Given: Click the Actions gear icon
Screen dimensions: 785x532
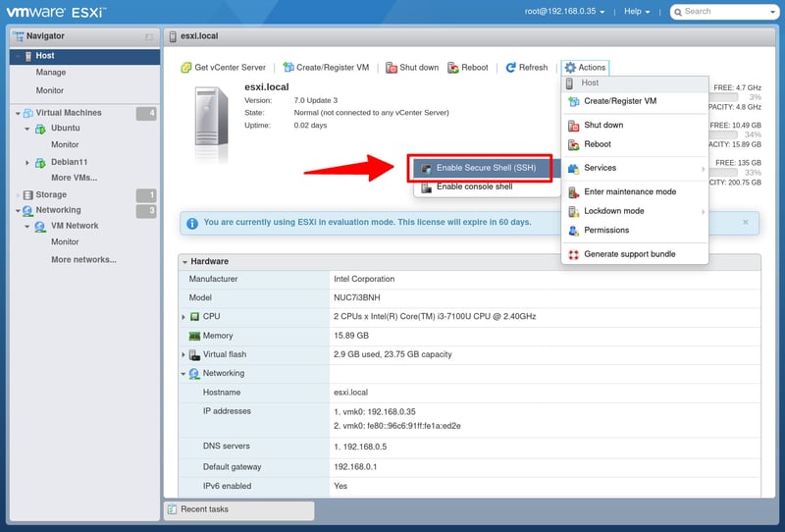Looking at the screenshot, I should point(570,68).
